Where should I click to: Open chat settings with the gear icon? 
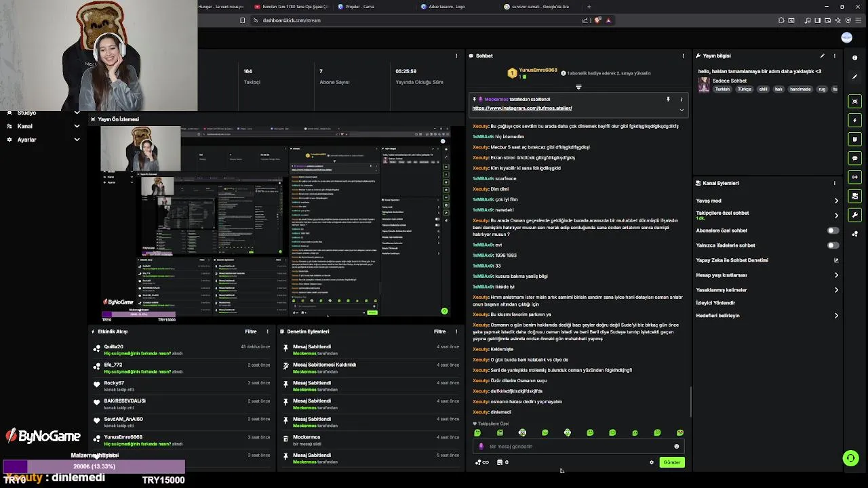pyautogui.click(x=652, y=462)
